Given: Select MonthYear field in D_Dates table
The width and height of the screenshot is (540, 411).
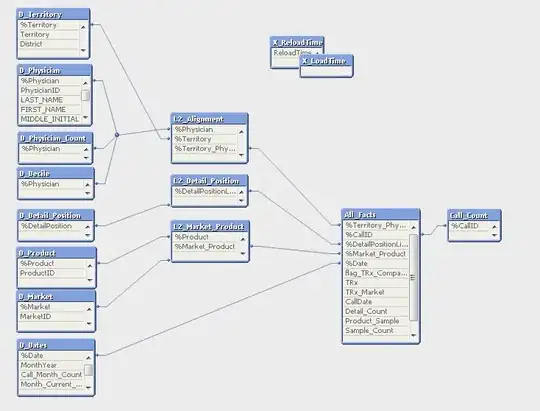Looking at the screenshot, I should click(x=51, y=365).
